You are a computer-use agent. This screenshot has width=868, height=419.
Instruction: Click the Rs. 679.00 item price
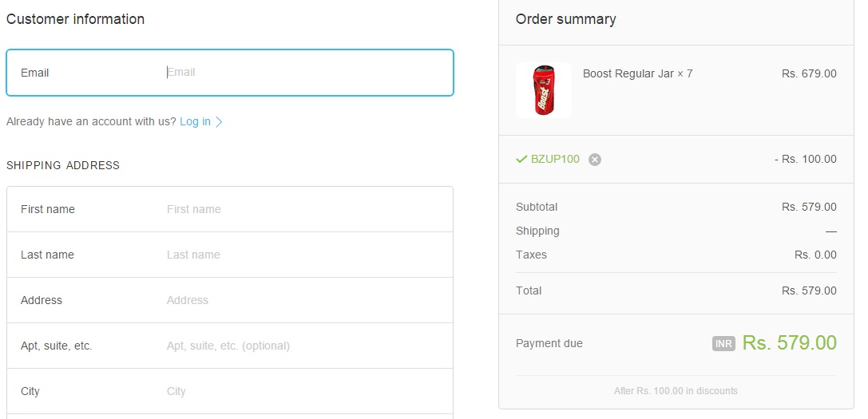click(x=809, y=73)
